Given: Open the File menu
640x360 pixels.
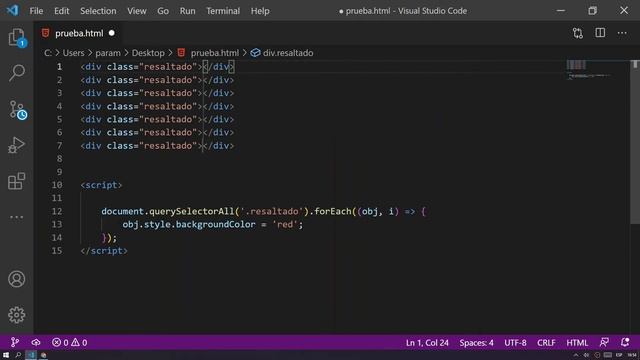Looking at the screenshot, I should pyautogui.click(x=36, y=11).
